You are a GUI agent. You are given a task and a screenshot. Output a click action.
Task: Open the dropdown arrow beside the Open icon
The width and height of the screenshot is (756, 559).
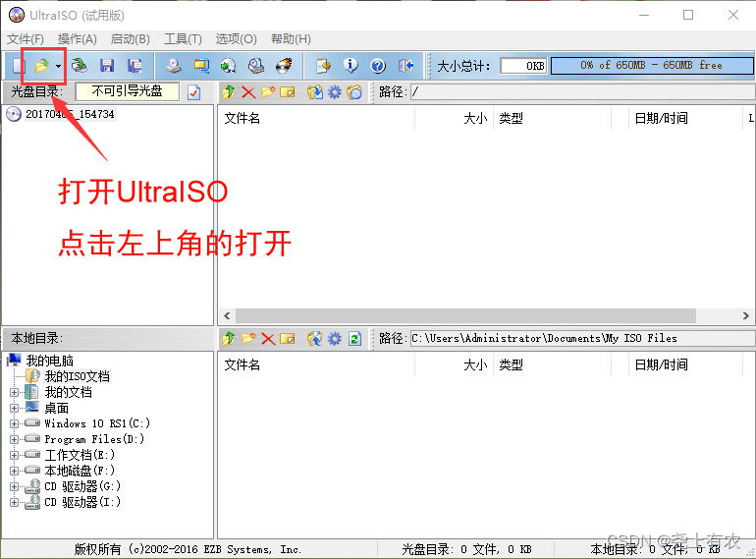58,66
